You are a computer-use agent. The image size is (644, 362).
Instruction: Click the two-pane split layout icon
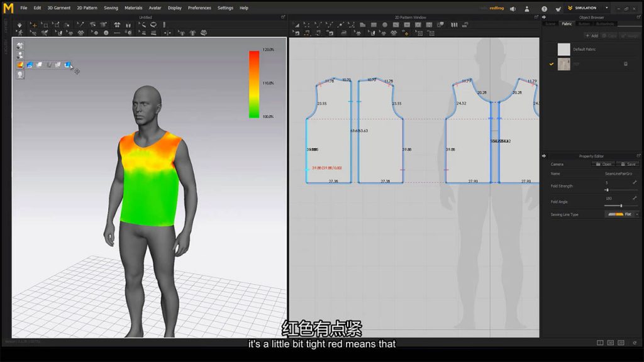(x=600, y=343)
